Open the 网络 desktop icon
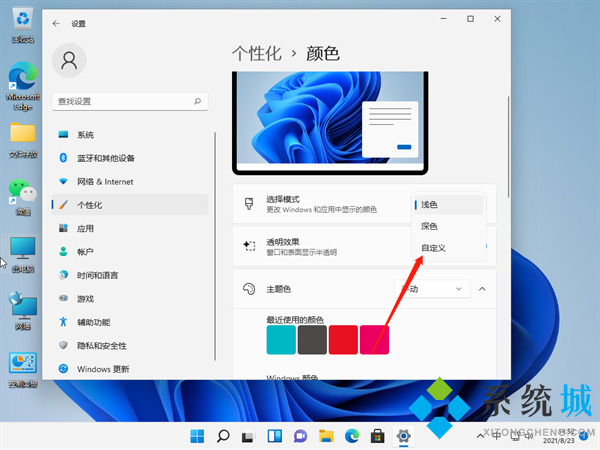The height and width of the screenshot is (450, 600). pos(23,311)
